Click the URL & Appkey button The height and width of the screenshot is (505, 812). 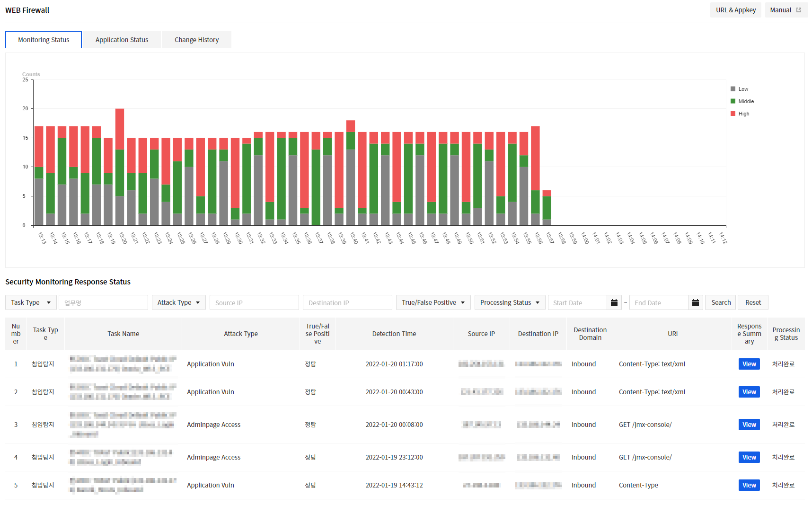coord(735,10)
